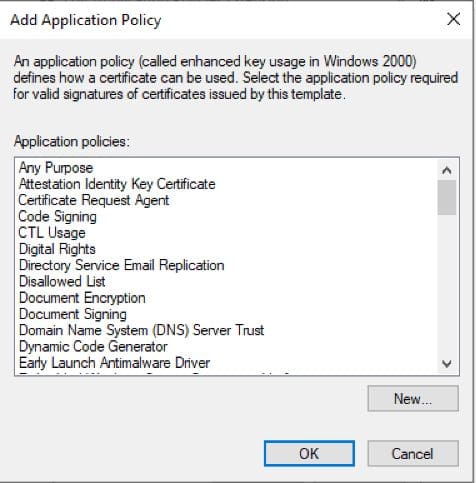476x483 pixels.
Task: Click the policy list scrollbar thumb
Action: tap(447, 198)
